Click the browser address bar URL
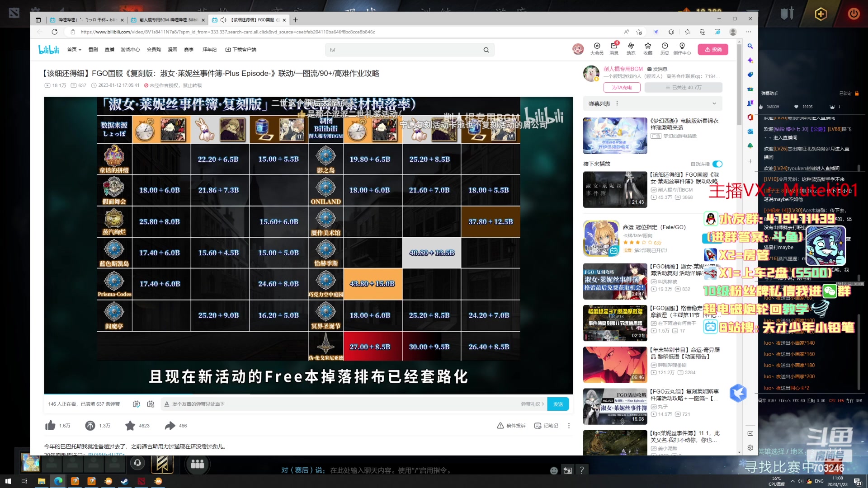Screen dimensions: 868x488 [x=228, y=32]
